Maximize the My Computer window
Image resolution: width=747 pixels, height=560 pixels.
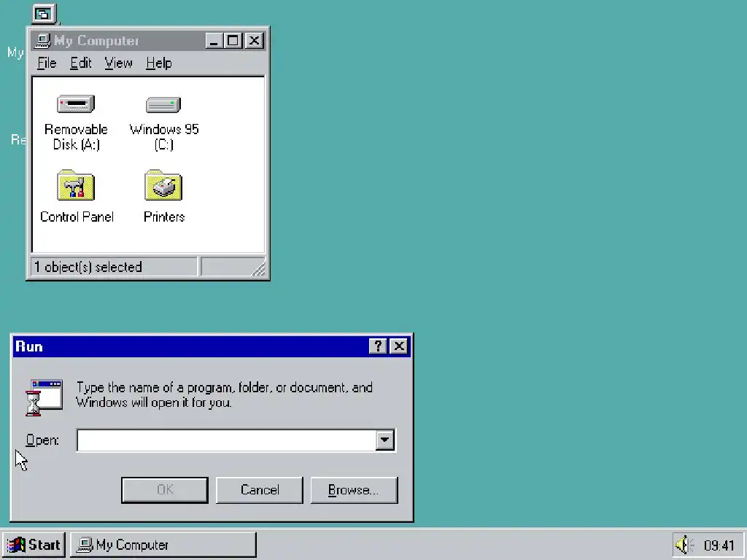coord(233,41)
